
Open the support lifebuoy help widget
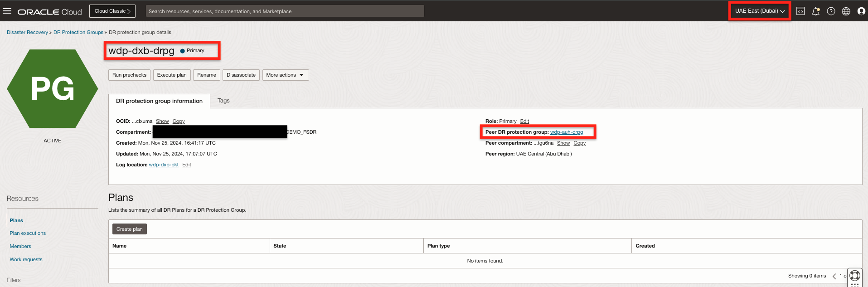point(855,275)
